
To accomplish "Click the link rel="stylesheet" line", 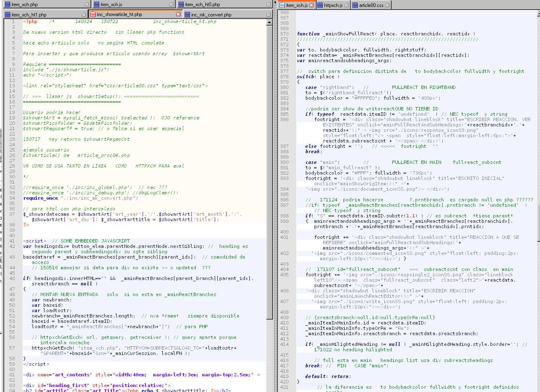I will point(115,86).
